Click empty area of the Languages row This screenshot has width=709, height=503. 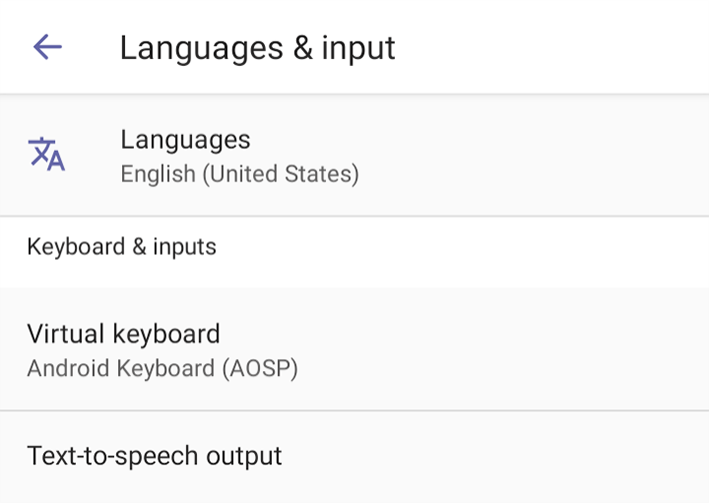(x=534, y=156)
